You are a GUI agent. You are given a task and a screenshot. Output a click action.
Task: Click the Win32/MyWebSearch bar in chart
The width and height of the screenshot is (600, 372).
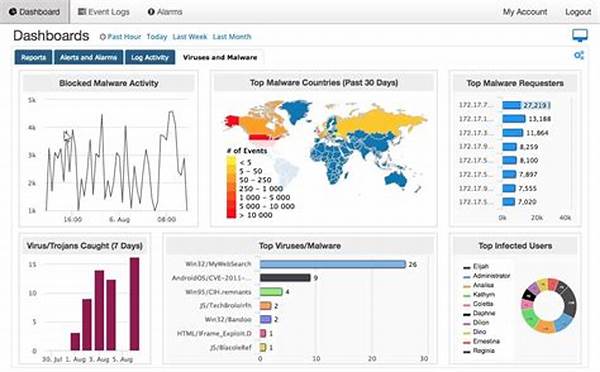click(333, 264)
